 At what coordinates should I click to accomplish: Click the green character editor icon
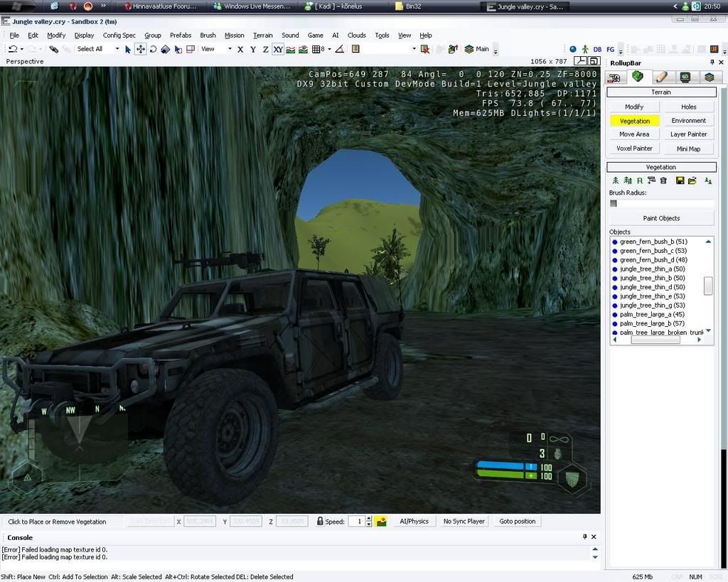coord(585,49)
